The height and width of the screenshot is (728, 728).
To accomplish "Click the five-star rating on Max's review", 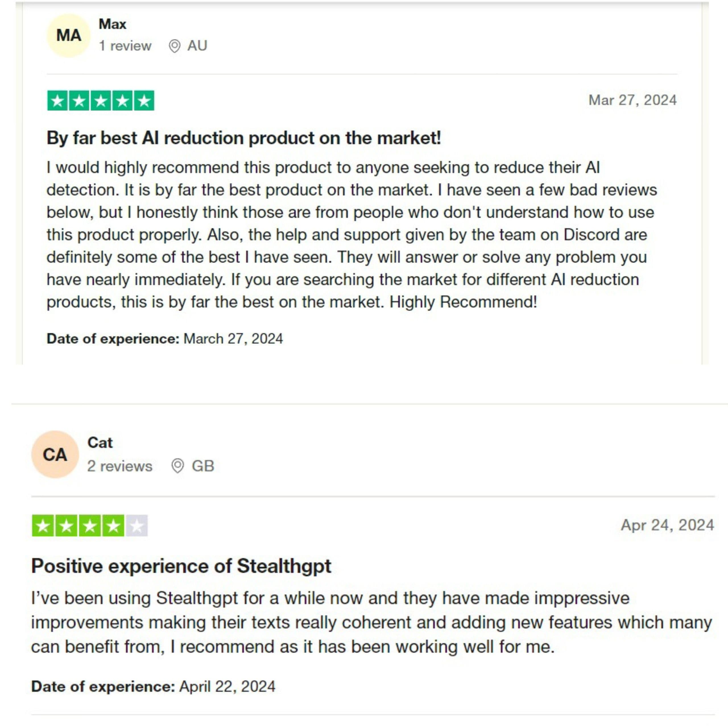I will point(101,101).
